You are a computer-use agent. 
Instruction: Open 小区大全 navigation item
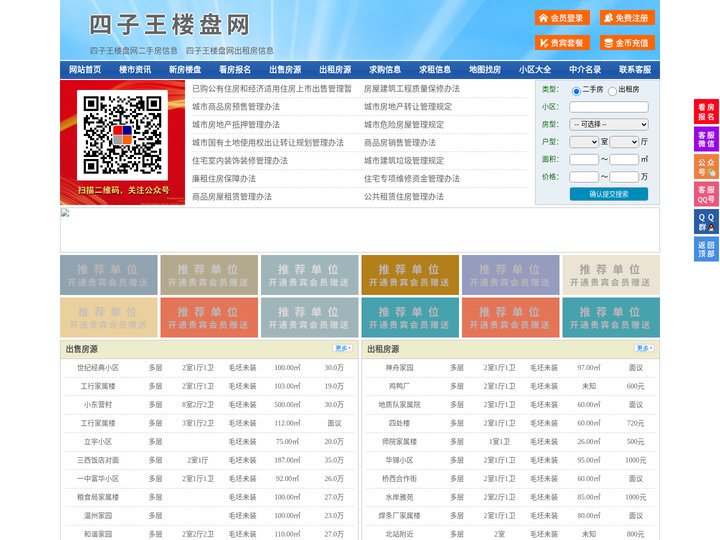tap(535, 70)
